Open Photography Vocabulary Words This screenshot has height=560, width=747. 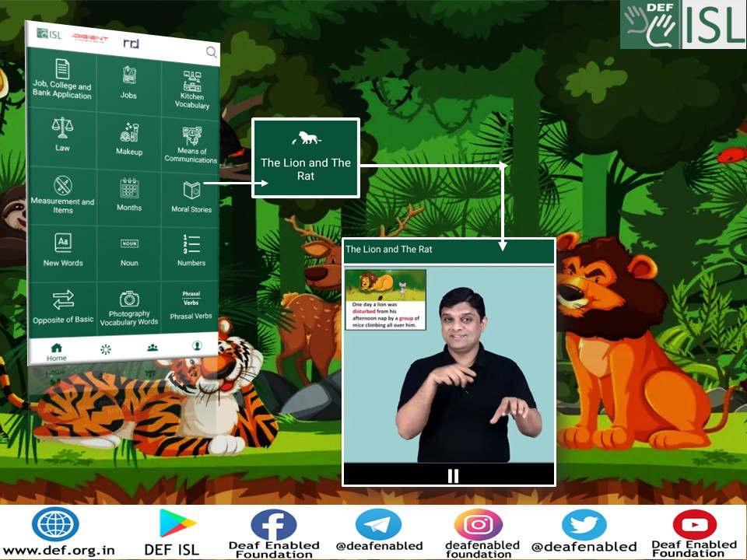click(x=128, y=307)
